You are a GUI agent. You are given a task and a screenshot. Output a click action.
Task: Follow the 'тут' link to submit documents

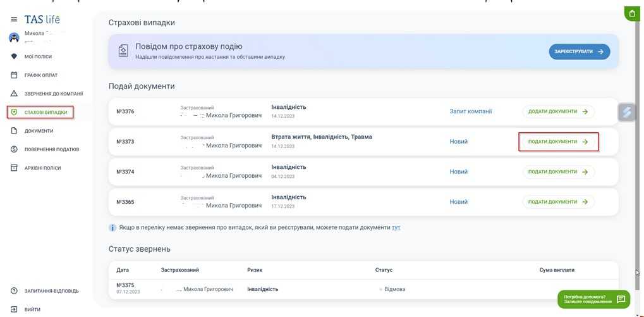(x=396, y=227)
